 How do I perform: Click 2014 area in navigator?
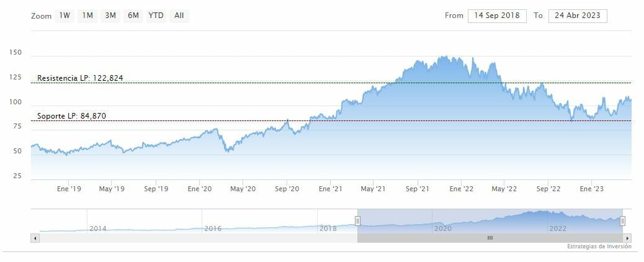98,228
